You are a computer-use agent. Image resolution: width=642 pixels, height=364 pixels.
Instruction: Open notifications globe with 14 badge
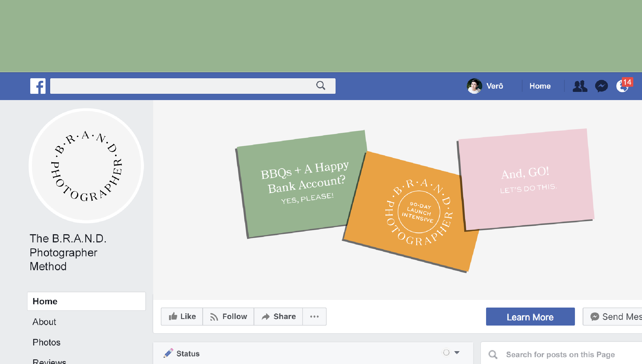click(x=623, y=86)
